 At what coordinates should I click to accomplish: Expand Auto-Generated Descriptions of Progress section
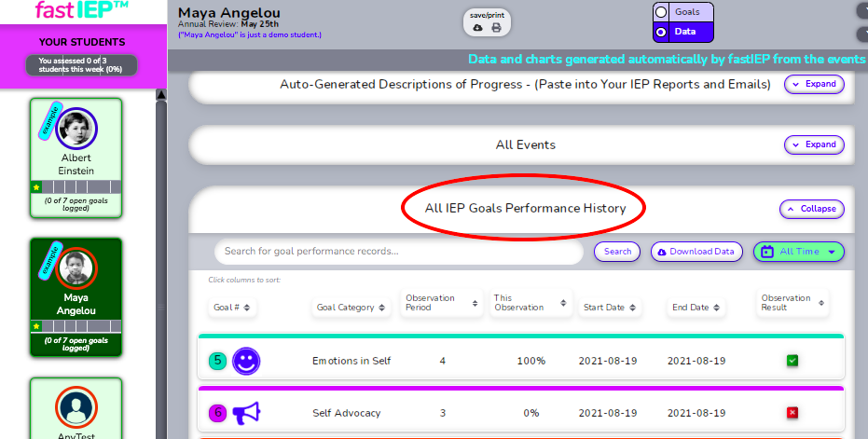(x=814, y=84)
